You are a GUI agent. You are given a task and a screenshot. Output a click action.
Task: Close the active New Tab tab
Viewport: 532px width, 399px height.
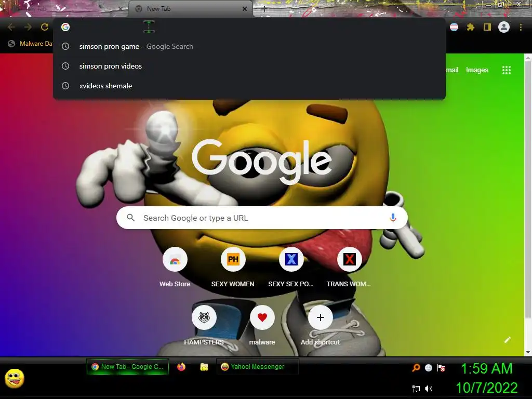coord(245,9)
